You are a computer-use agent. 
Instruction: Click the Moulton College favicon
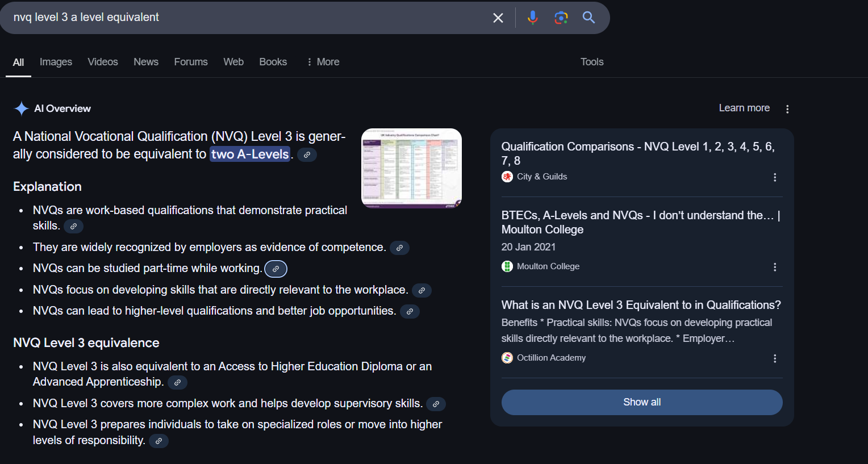tap(507, 266)
